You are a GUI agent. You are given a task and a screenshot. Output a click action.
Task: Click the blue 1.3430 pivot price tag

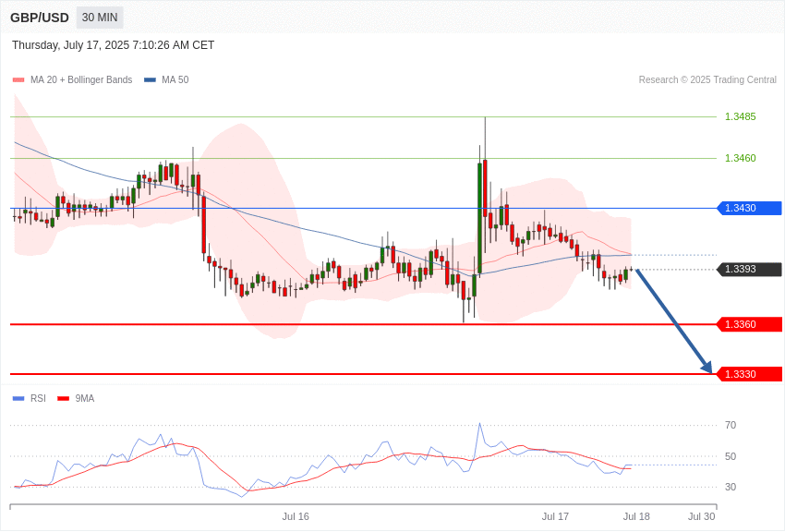[749, 208]
